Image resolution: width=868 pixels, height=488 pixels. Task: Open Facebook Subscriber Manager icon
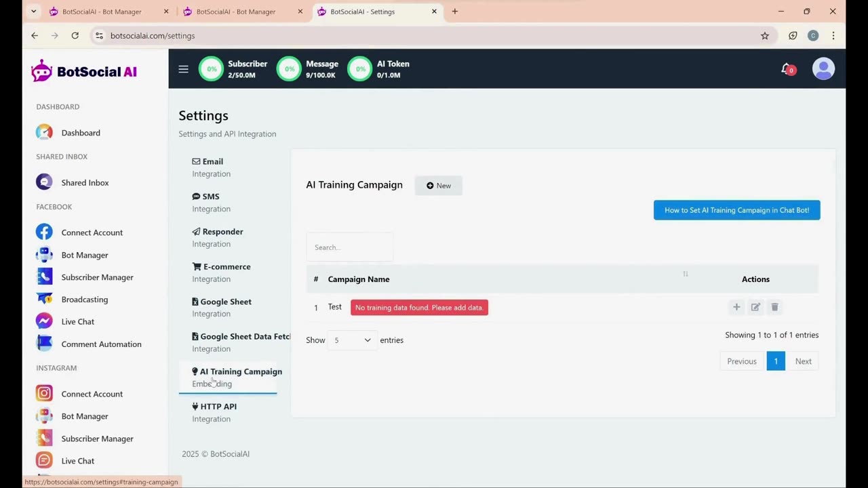44,277
